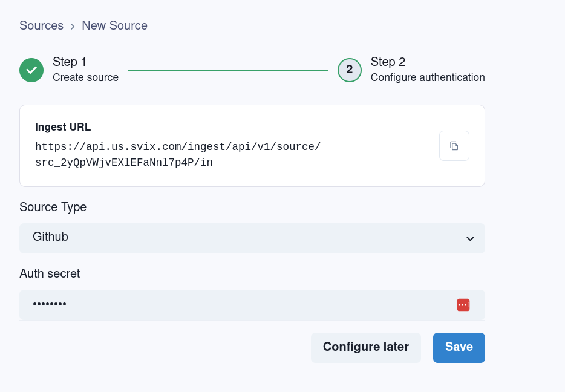Choose Configure later to skip authentication
This screenshot has width=565, height=392.
click(x=365, y=347)
